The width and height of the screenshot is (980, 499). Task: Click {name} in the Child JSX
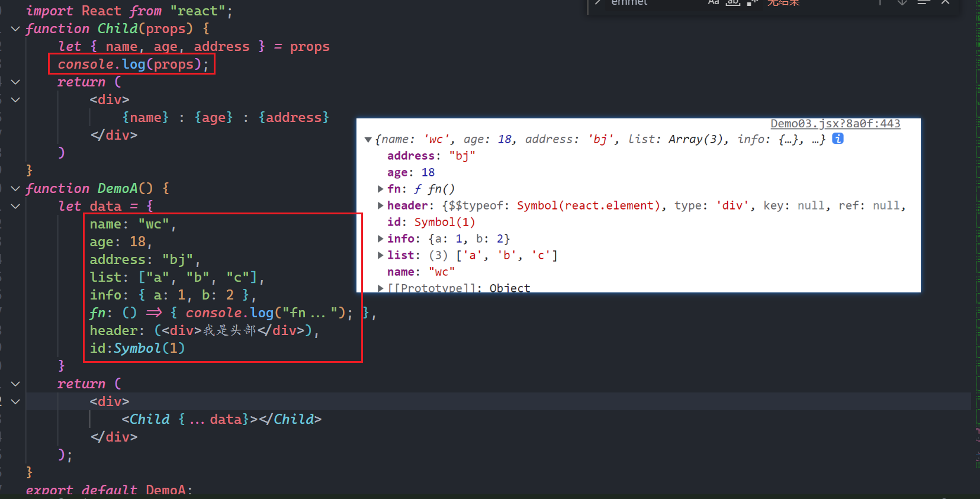click(x=146, y=117)
